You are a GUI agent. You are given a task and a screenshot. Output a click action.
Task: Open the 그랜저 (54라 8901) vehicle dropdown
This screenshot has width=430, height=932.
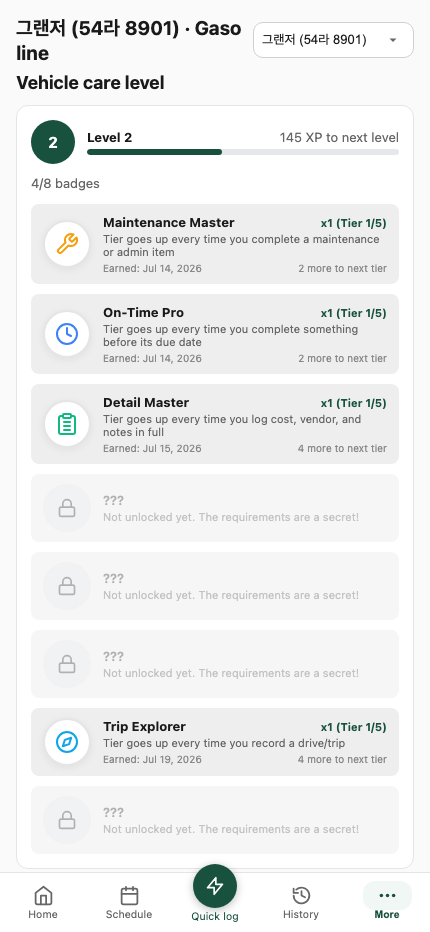[x=334, y=40]
